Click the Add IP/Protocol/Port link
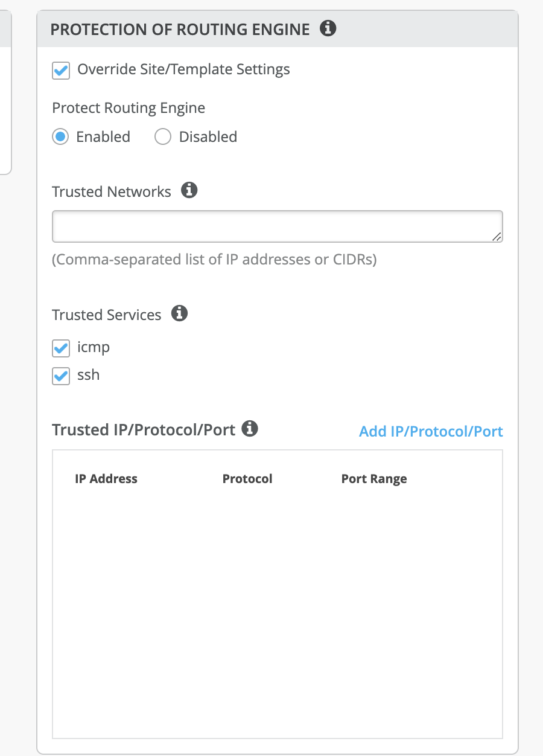The image size is (543, 756). (x=431, y=432)
